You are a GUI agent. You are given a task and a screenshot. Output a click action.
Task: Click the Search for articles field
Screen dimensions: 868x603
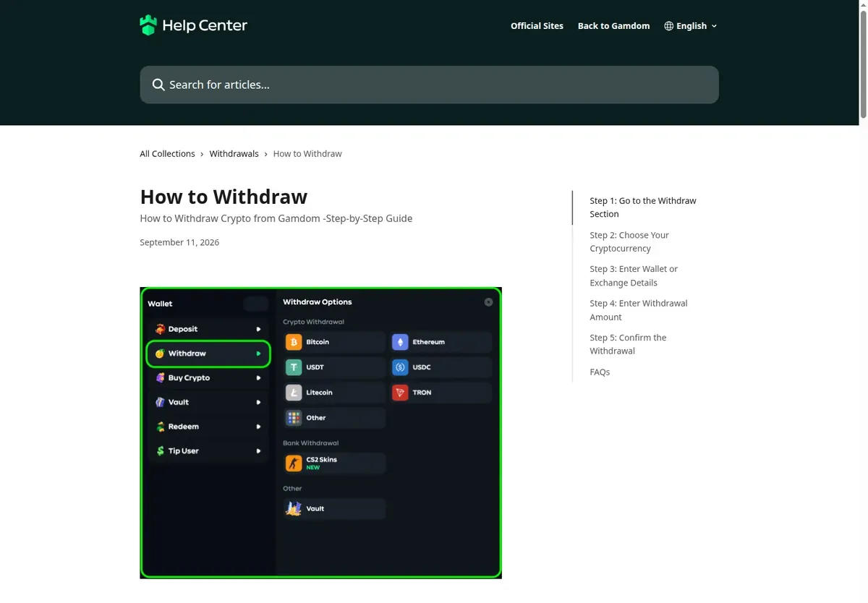pos(429,85)
